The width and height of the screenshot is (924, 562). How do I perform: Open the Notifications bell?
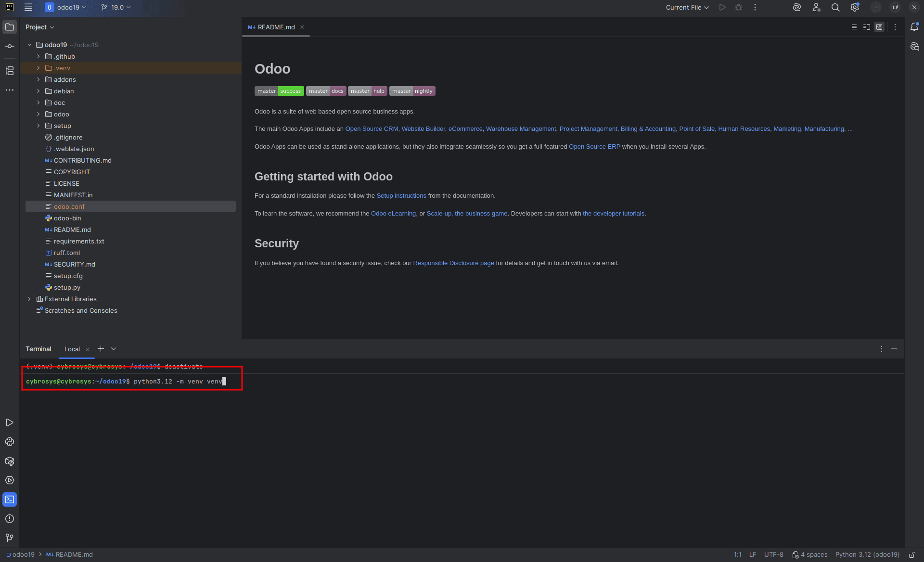914,27
